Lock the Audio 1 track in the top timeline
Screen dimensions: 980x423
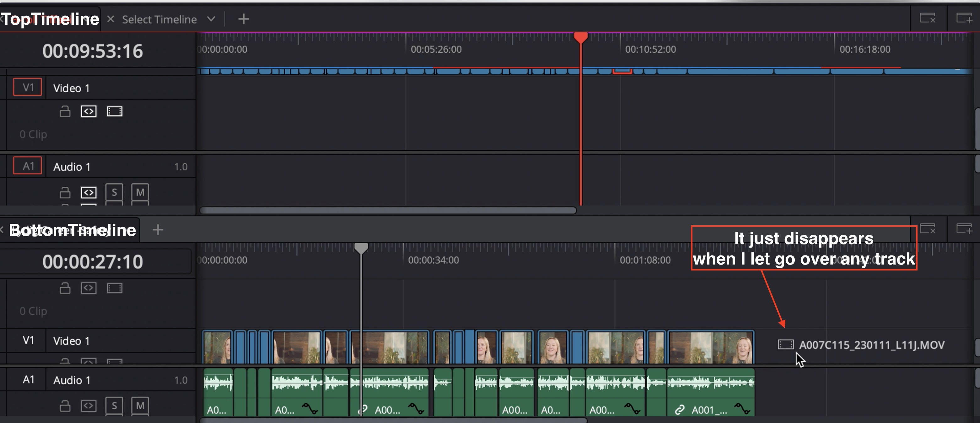point(65,192)
